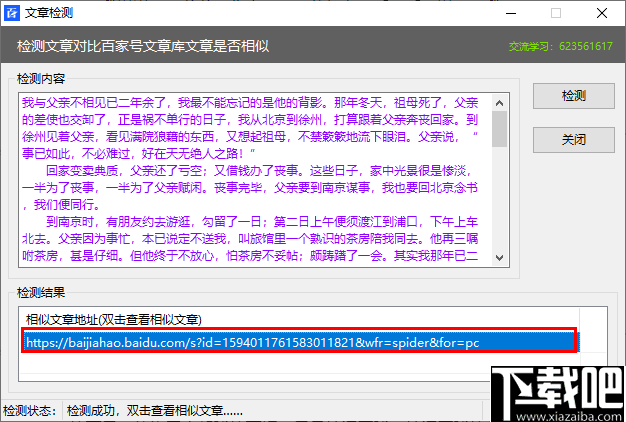The image size is (626, 422).
Task: Click the 检测 button
Action: 573,96
